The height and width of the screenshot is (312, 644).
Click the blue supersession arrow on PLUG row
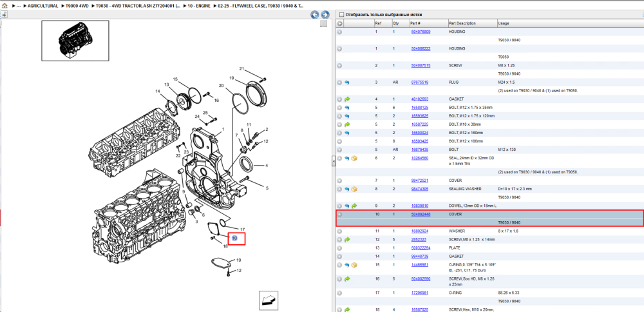point(347,83)
